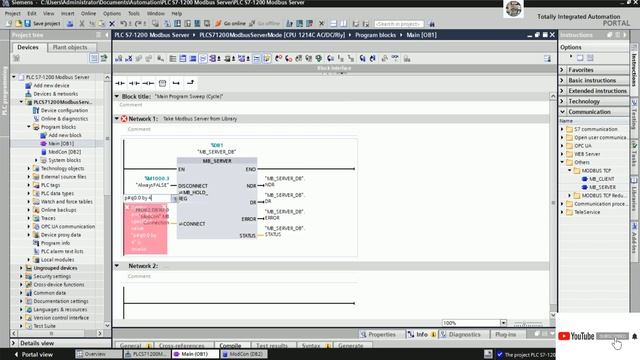Toggle project tree overview display icon
This screenshot has width=640, height=360.
(94, 58)
